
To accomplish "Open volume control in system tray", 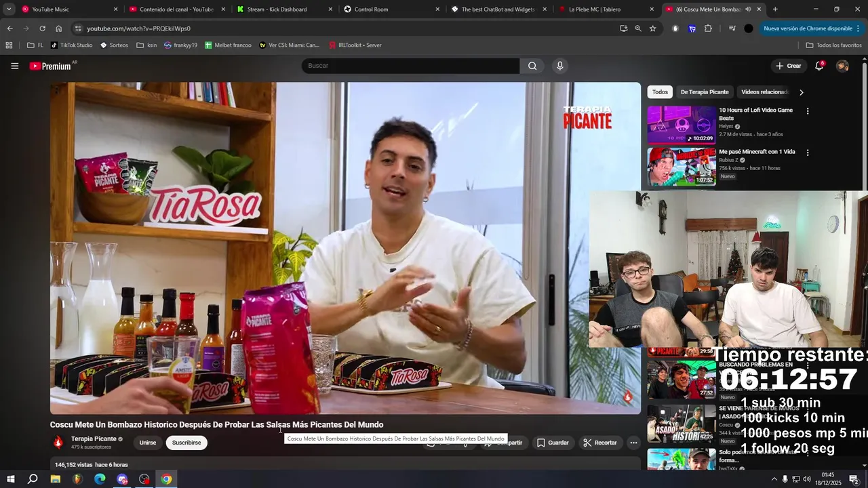I will [x=807, y=479].
